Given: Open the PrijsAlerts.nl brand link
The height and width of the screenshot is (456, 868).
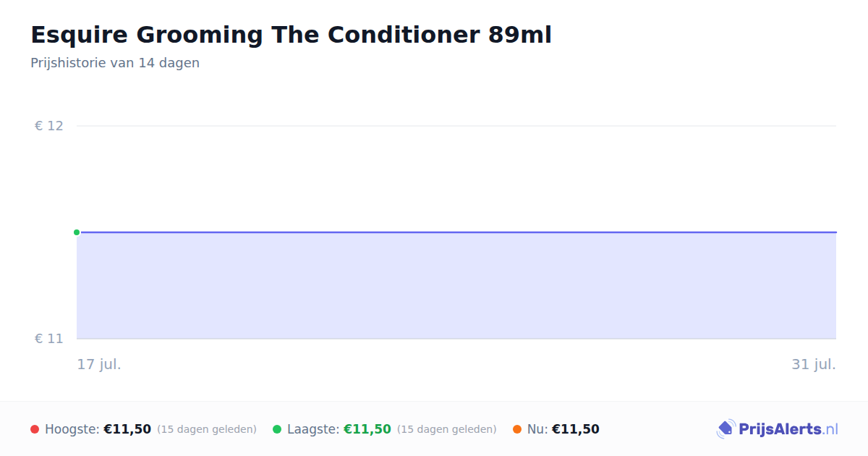Looking at the screenshot, I should pyautogui.click(x=778, y=429).
